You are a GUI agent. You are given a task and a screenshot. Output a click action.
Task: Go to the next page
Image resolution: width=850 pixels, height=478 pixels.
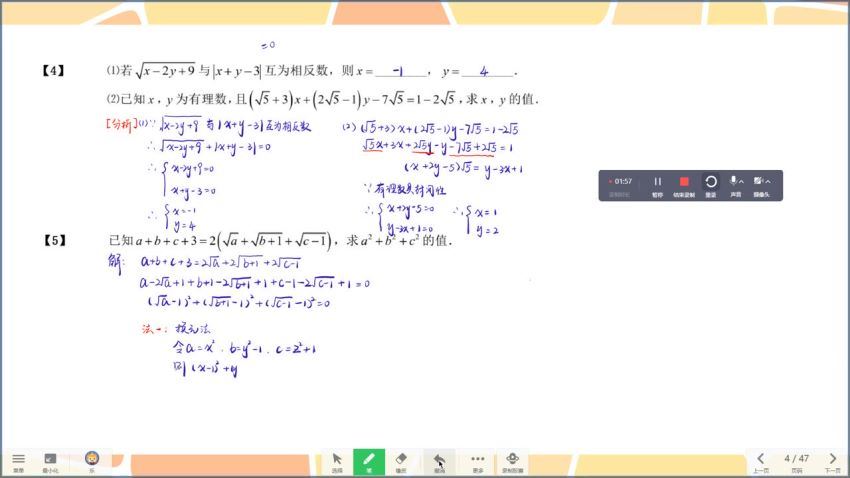coord(832,460)
